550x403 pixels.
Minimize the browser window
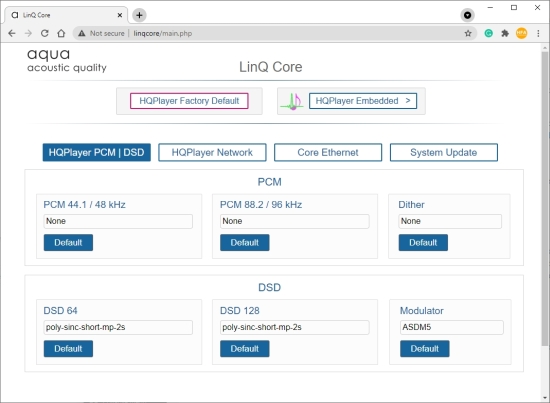coord(490,7)
